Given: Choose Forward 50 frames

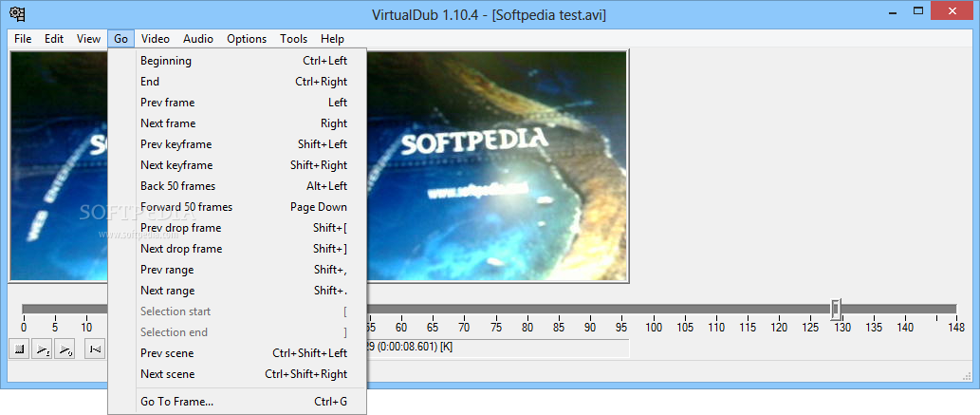Looking at the screenshot, I should click(x=237, y=207).
